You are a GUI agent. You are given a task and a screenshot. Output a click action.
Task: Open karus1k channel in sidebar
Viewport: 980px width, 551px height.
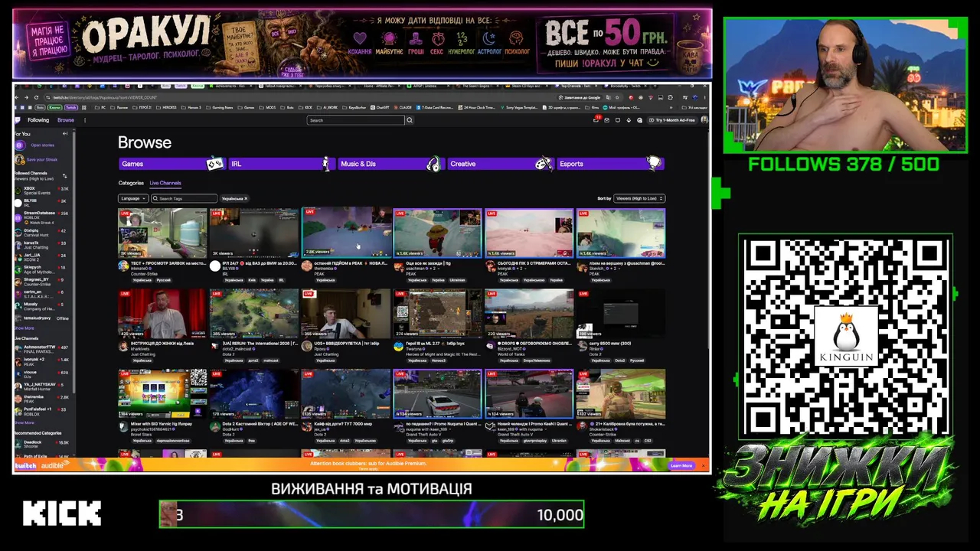tap(42, 245)
